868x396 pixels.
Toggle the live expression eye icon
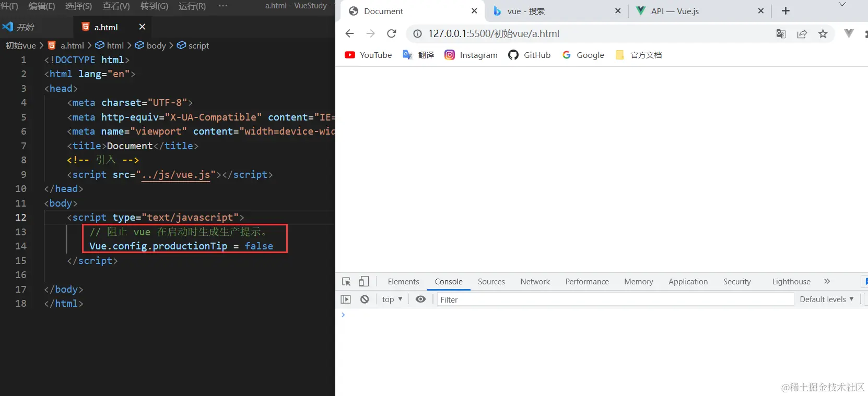(420, 299)
